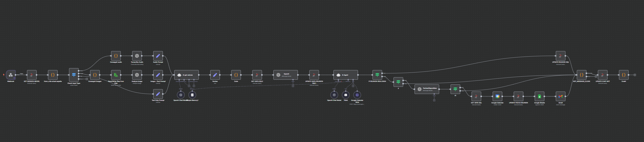This screenshot has width=644, height=142.
Task: Add tool to OpenAI Message Model plus
Action: click(293, 86)
